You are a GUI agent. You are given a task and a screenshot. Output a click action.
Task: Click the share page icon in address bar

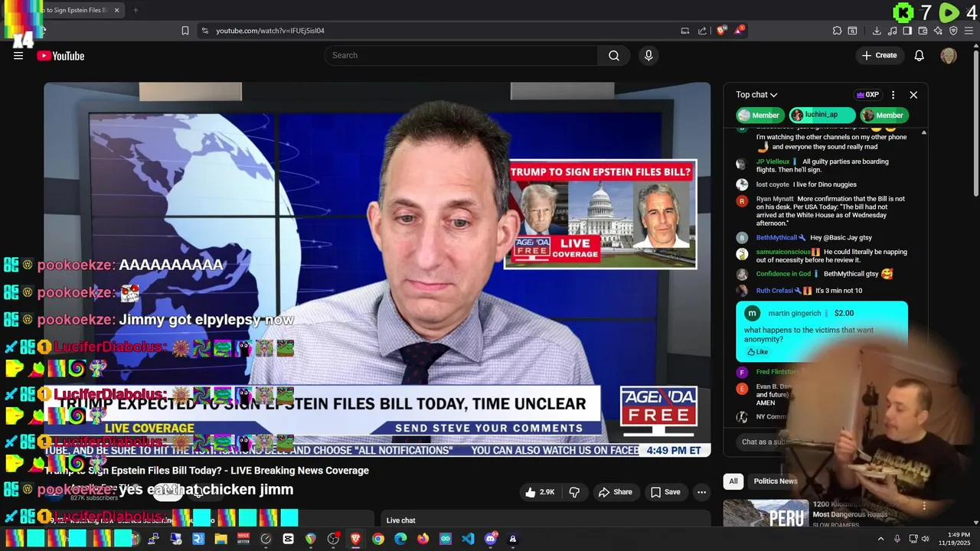pos(702,31)
